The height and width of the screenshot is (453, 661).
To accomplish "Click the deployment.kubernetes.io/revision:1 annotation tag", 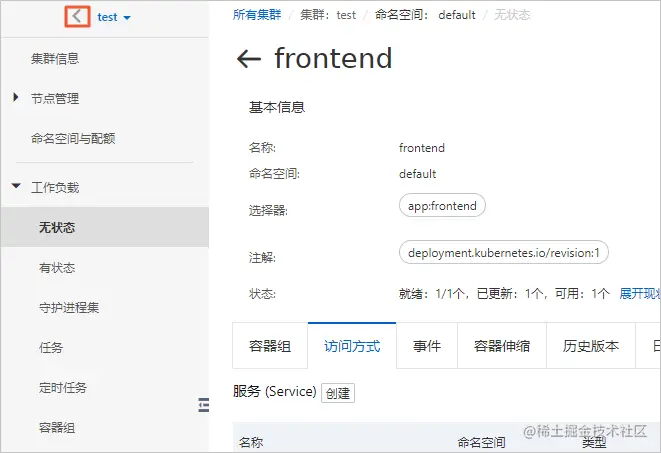I will point(504,252).
